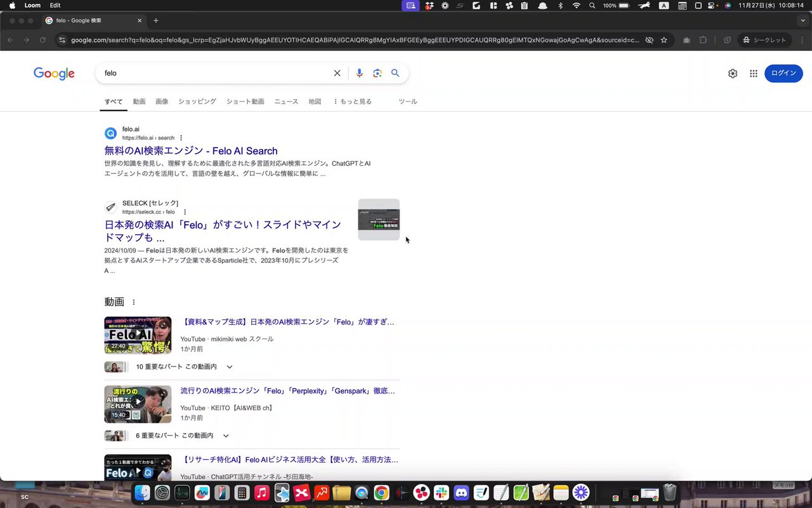Click the blue magnifier search icon
This screenshot has width=812, height=508.
point(395,73)
